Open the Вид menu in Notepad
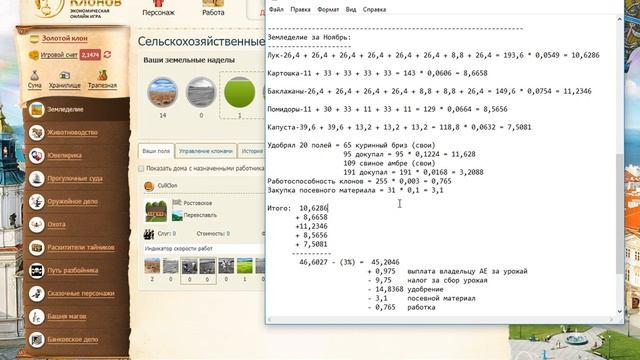 coord(351,9)
